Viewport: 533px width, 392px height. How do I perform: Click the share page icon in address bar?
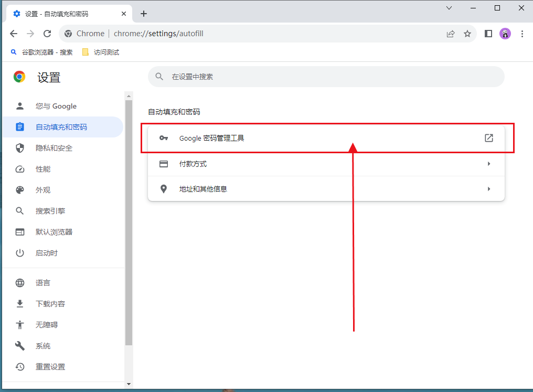tap(451, 34)
